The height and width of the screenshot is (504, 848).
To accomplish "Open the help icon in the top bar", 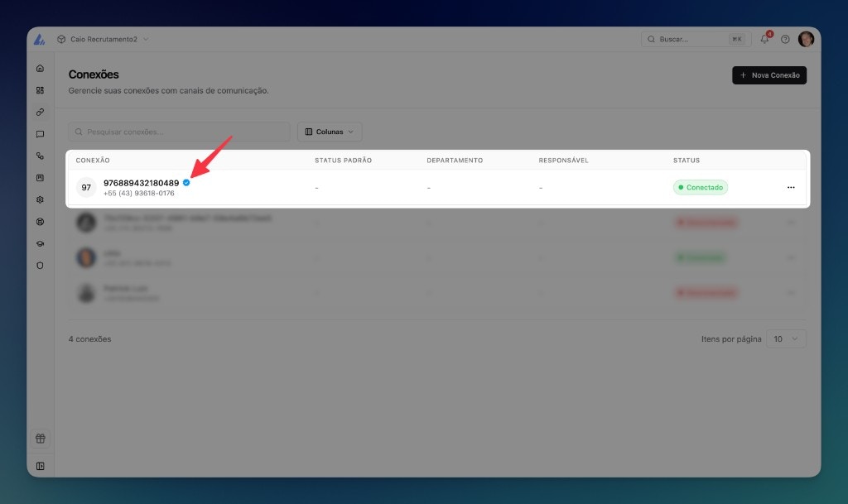I will point(784,39).
